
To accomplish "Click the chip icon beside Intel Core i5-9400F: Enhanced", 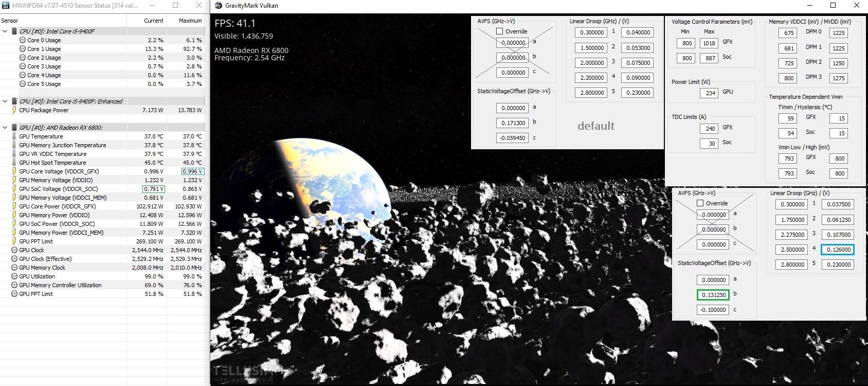I will (x=14, y=101).
